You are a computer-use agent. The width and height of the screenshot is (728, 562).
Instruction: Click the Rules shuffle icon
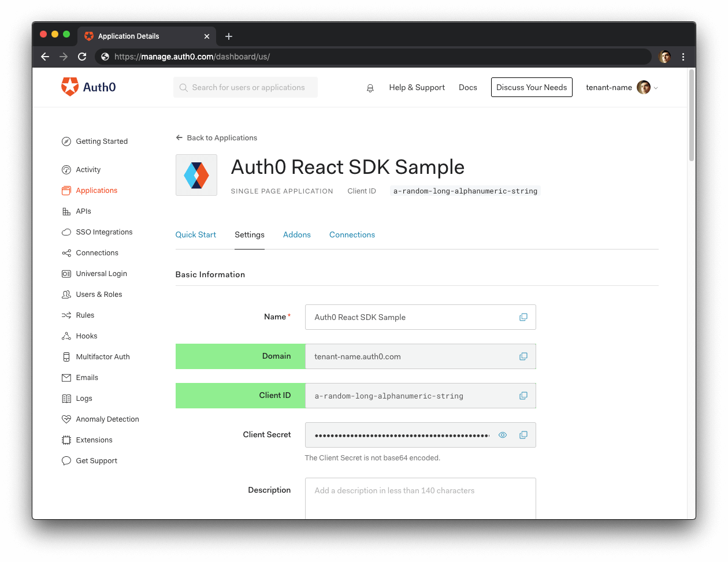[x=66, y=315]
